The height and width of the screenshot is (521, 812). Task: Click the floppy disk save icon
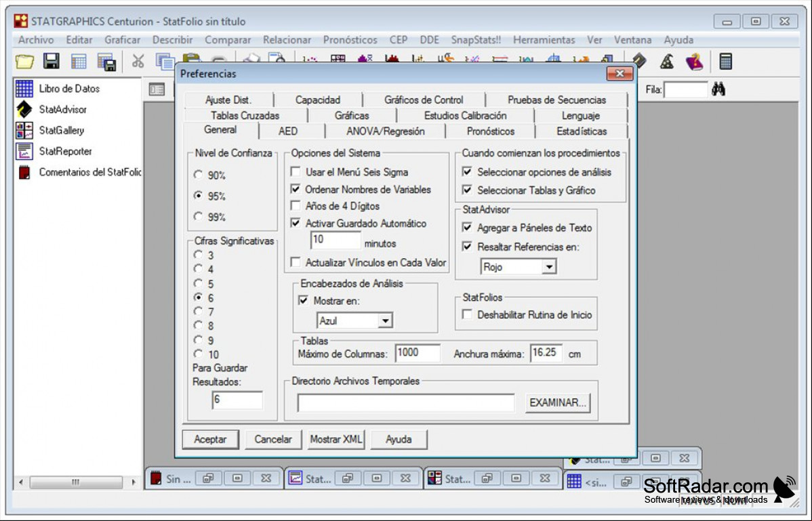click(x=52, y=62)
